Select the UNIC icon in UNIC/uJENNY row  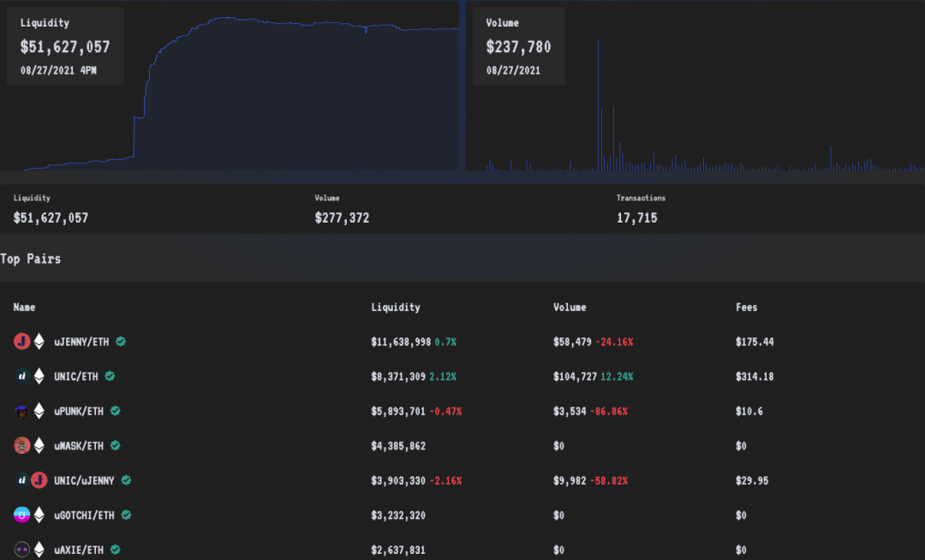tap(21, 480)
